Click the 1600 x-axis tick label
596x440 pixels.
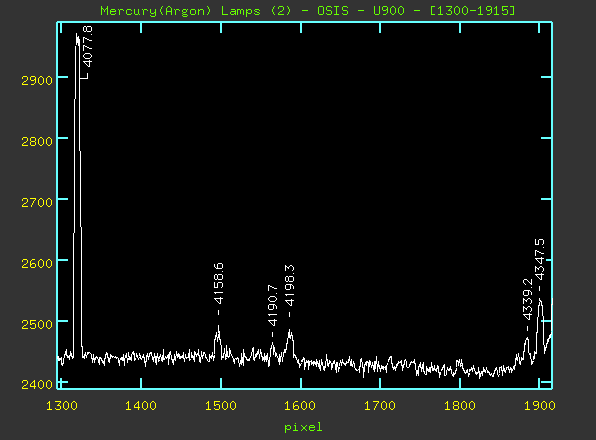(x=300, y=406)
